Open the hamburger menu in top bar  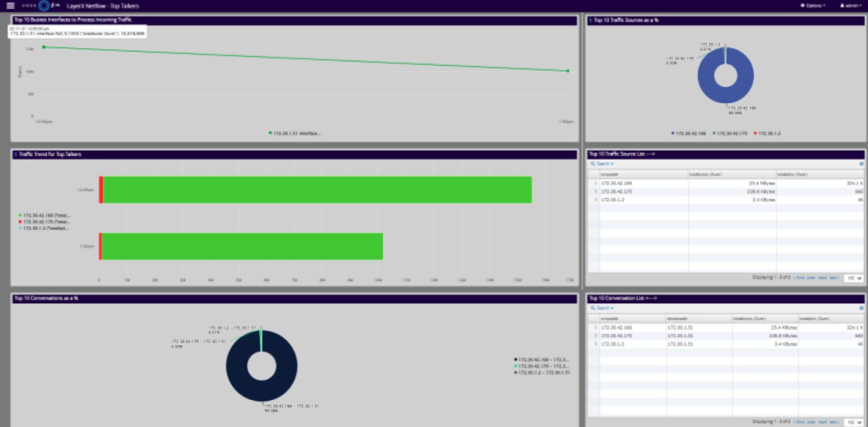[x=10, y=6]
